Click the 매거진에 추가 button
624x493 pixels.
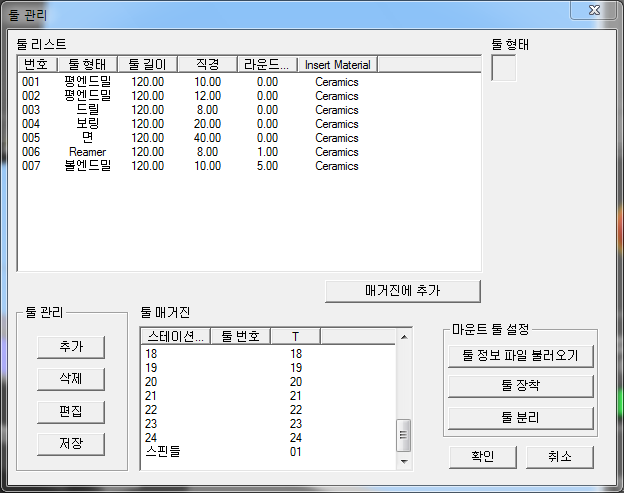point(403,291)
